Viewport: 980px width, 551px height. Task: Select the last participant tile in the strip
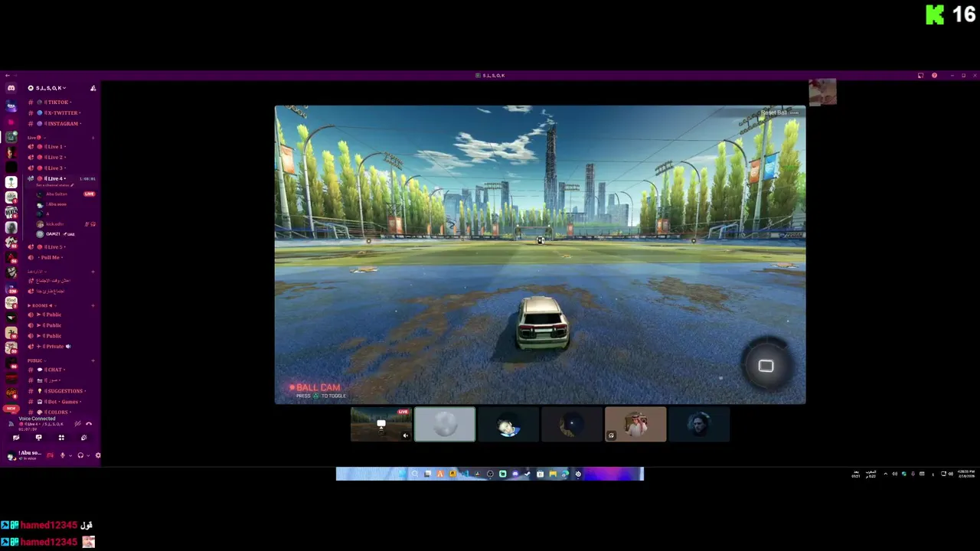coord(699,425)
